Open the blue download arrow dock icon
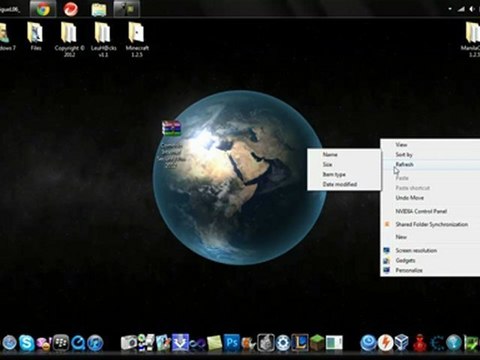This screenshot has height=360, width=480. pyautogui.click(x=180, y=343)
